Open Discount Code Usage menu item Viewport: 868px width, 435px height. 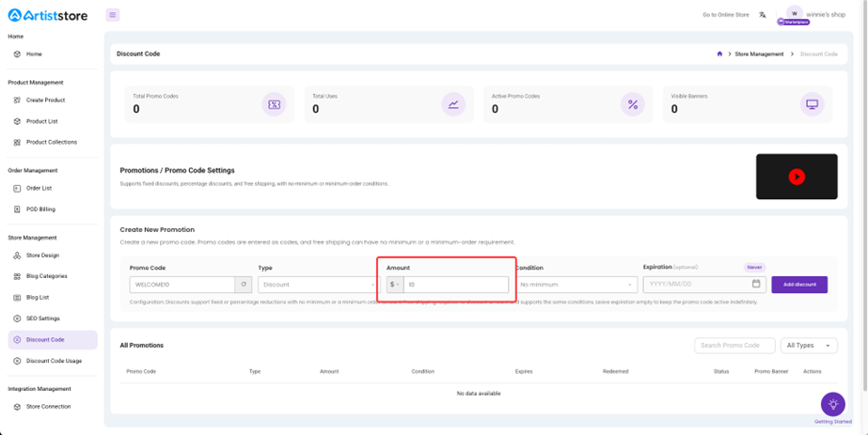click(53, 361)
